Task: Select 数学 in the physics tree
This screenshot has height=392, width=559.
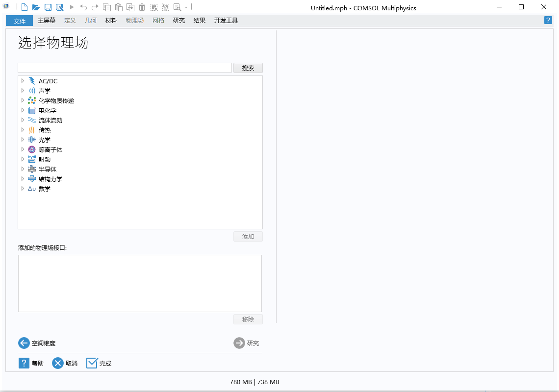Action: tap(44, 189)
